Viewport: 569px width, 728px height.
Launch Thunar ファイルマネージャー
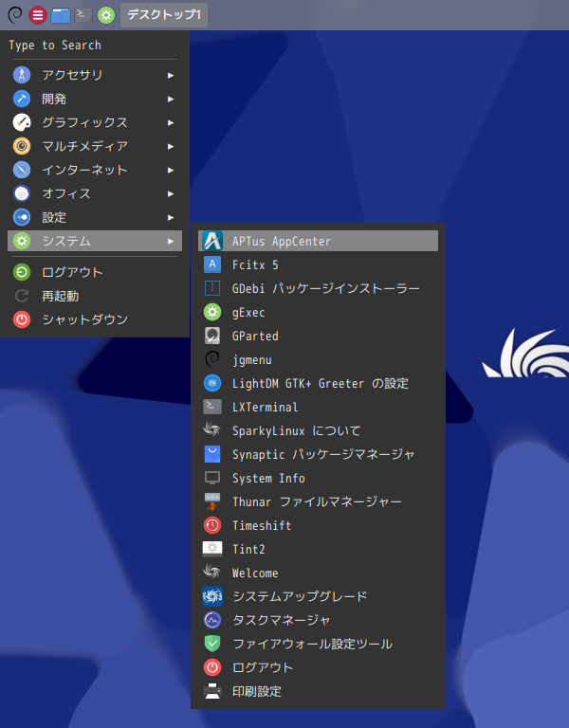pyautogui.click(x=318, y=501)
